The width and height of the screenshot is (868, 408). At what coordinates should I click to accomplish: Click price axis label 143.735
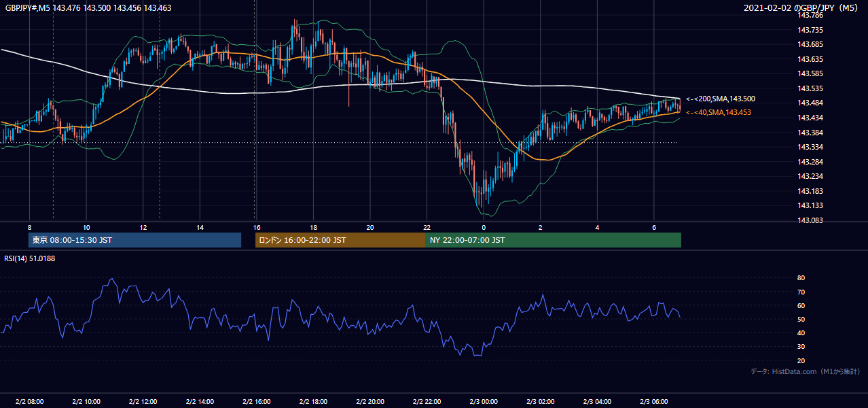(811, 30)
